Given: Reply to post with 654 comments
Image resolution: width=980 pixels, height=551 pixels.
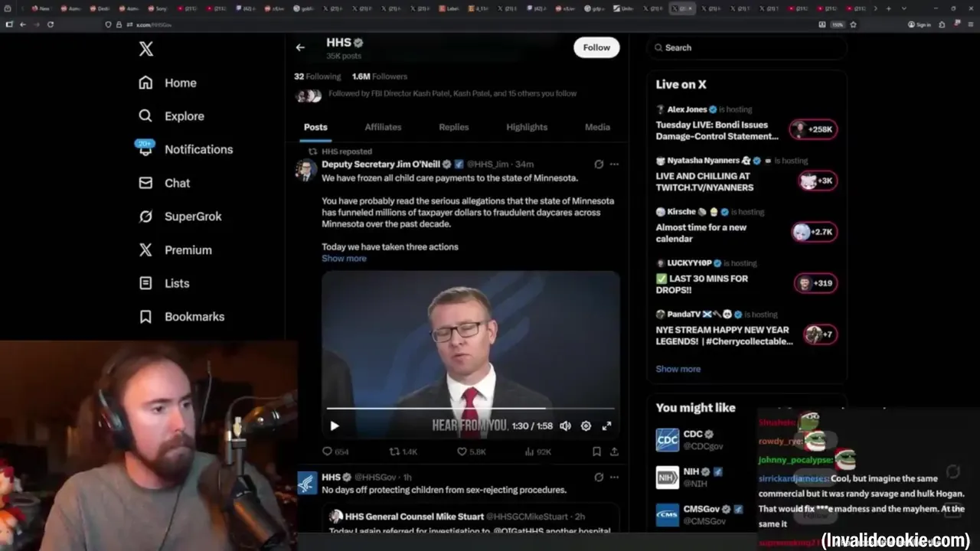Looking at the screenshot, I should tap(335, 452).
